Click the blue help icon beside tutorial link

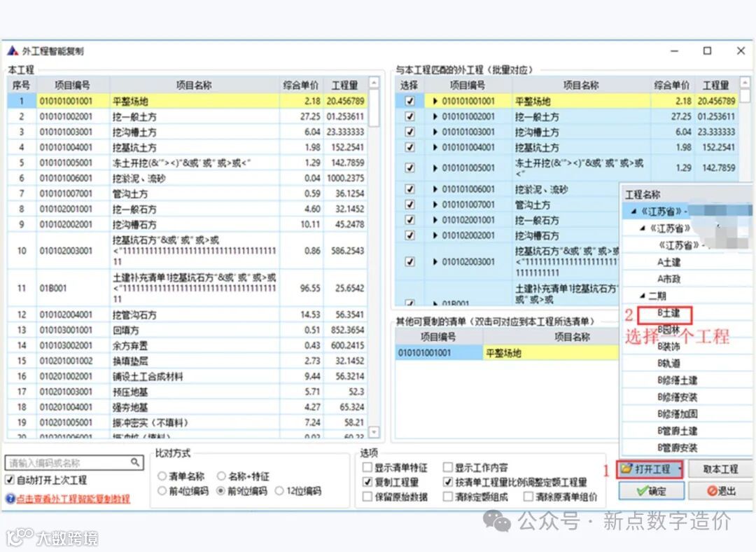coord(10,499)
